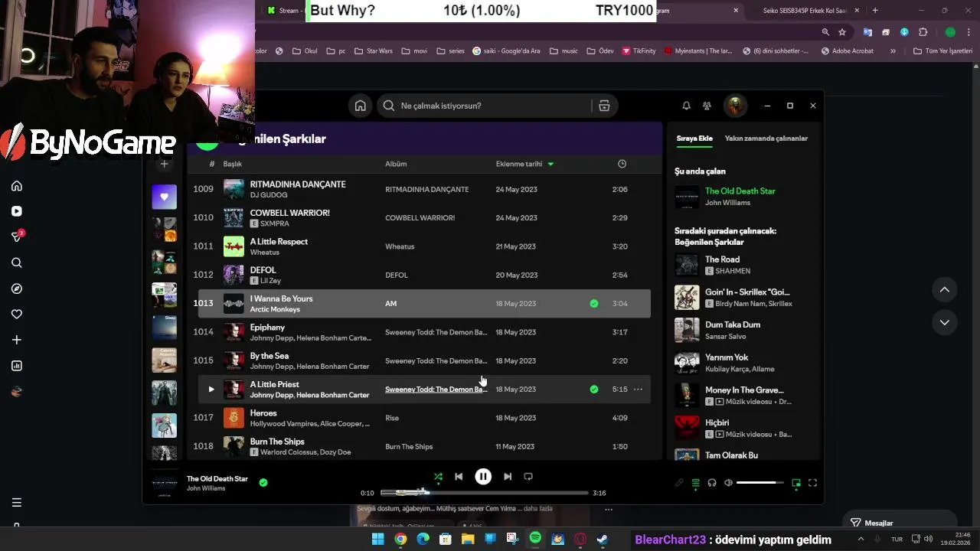Image resolution: width=980 pixels, height=551 pixels.
Task: Open Liked Songs heart tile in library
Action: (x=164, y=197)
